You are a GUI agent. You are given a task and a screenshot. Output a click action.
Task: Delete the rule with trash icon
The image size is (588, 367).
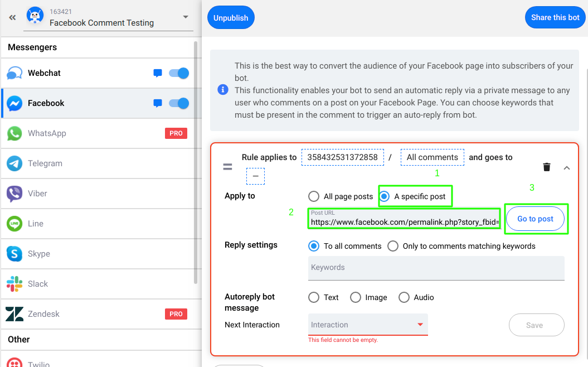pyautogui.click(x=547, y=167)
